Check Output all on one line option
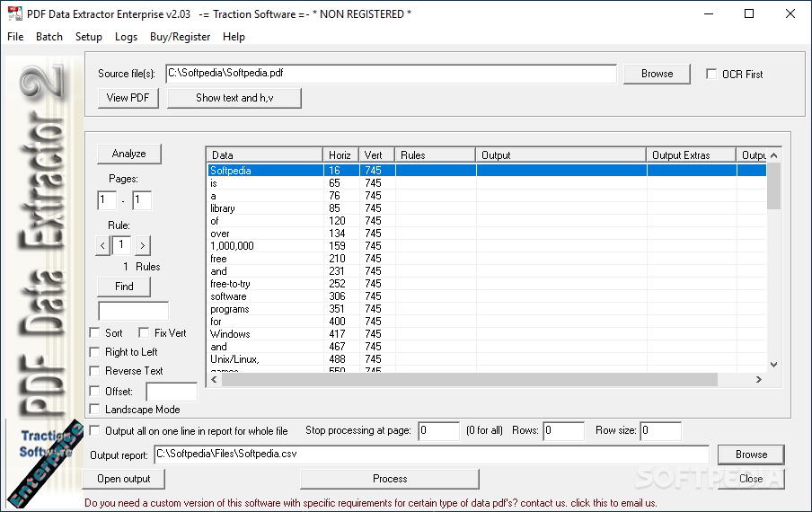Viewport: 812px width, 512px height. (x=95, y=431)
